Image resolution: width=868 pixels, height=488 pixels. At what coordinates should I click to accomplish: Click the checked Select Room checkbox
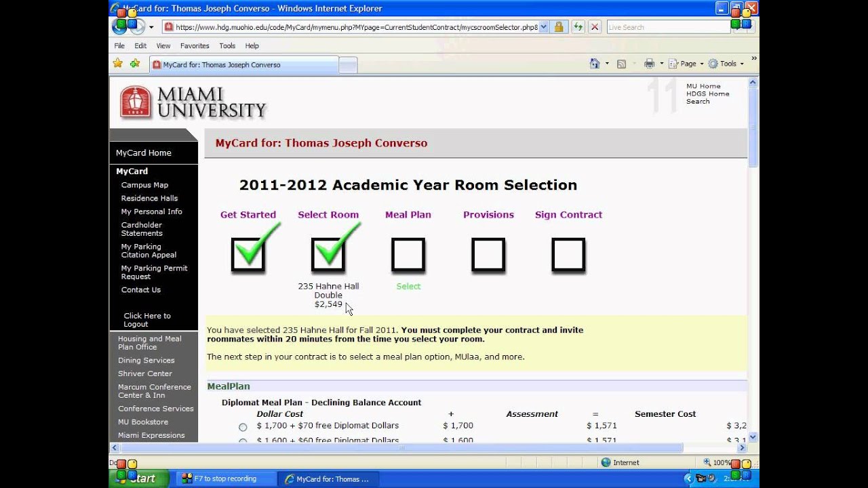click(328, 255)
